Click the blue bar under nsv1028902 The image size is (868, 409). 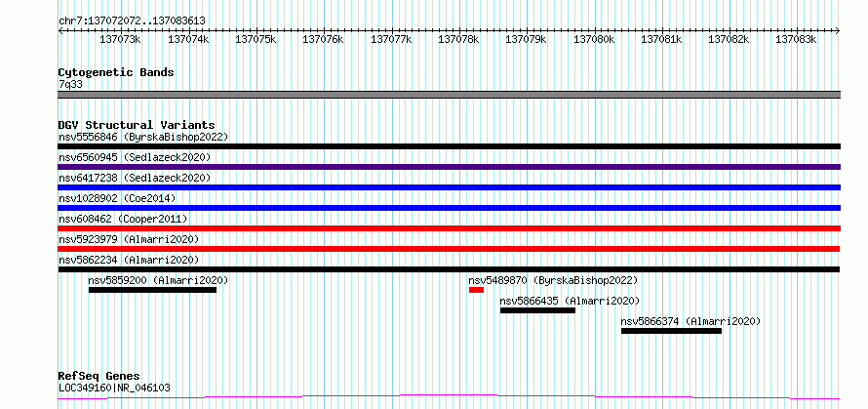[449, 208]
